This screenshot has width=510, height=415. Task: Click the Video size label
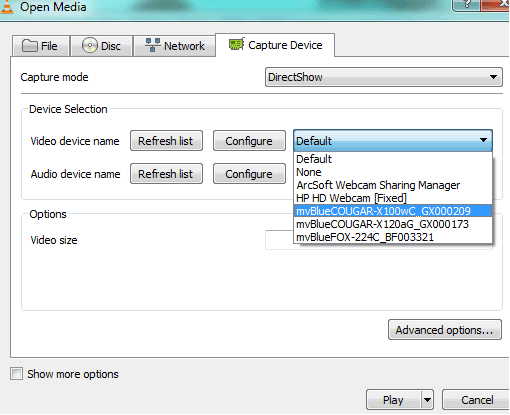pos(54,240)
